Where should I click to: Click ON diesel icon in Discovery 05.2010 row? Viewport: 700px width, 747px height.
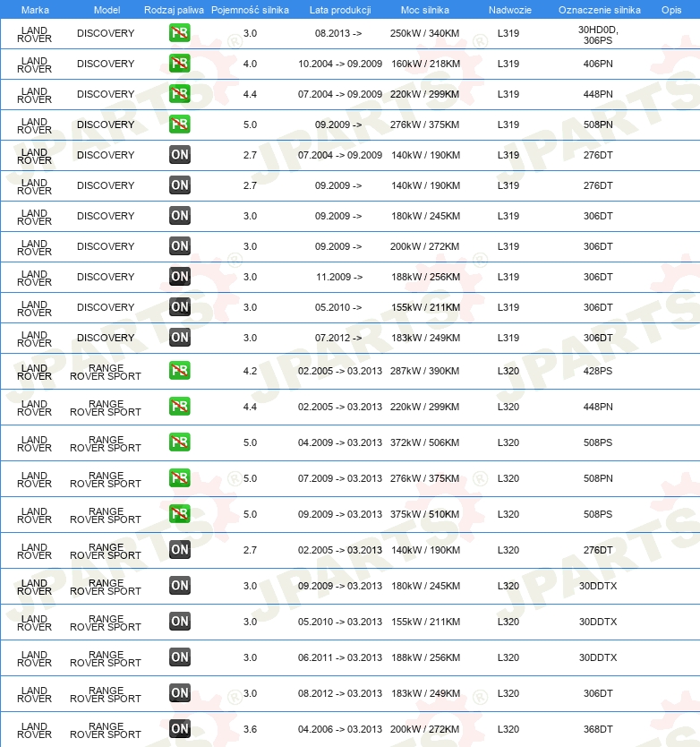click(x=180, y=307)
